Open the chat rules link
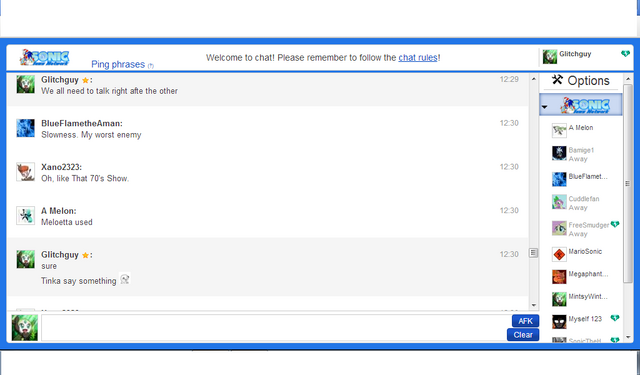Viewport: 640px width, 375px height. (418, 58)
